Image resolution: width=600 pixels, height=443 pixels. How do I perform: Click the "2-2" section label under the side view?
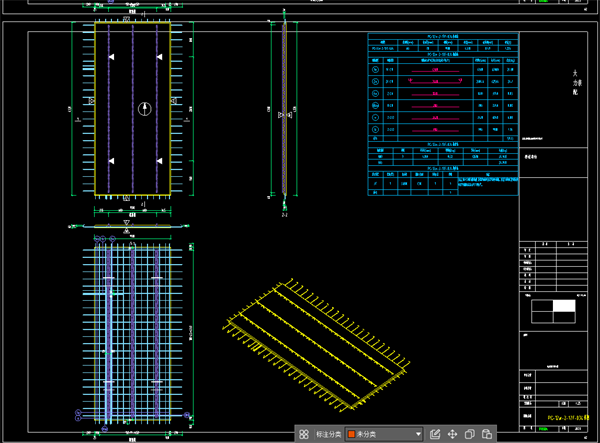tap(285, 215)
